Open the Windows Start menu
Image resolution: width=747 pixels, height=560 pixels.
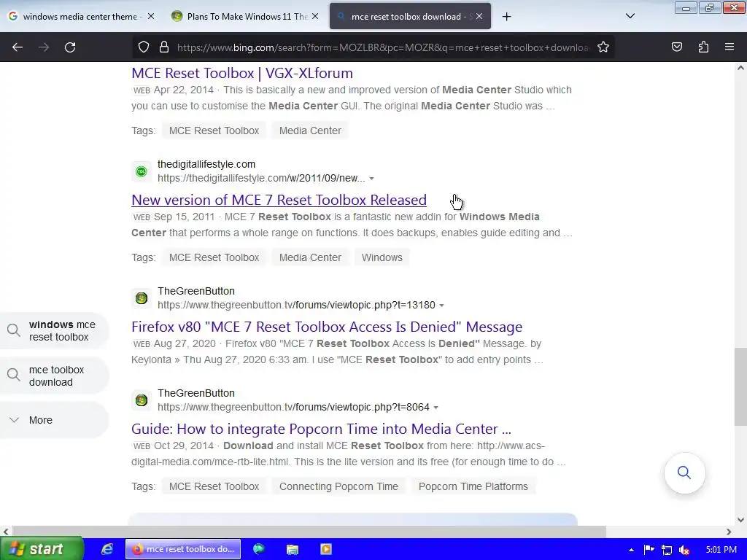tap(42, 549)
